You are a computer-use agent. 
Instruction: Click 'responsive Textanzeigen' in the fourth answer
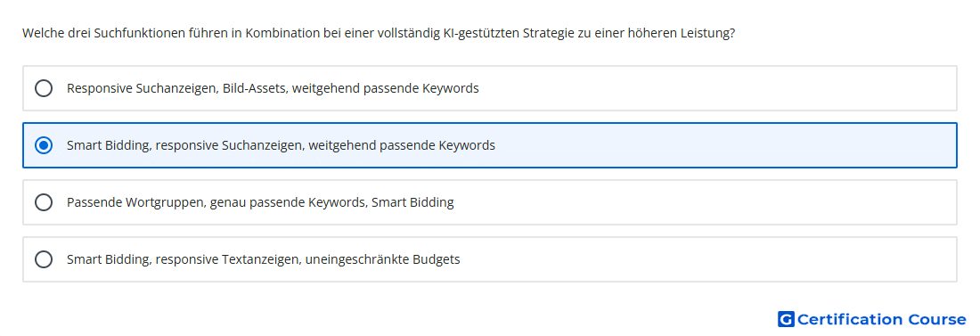[x=227, y=259]
